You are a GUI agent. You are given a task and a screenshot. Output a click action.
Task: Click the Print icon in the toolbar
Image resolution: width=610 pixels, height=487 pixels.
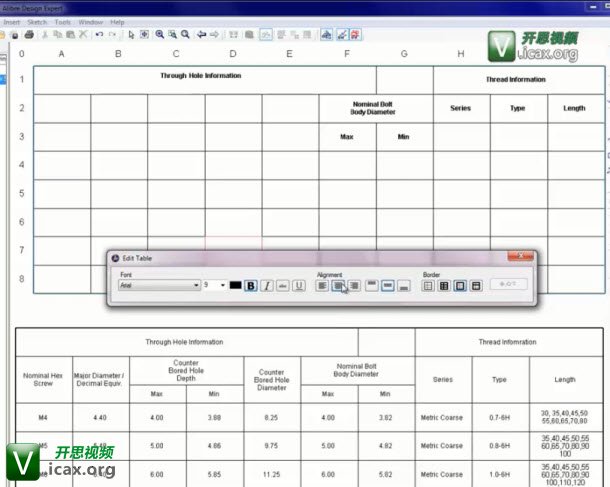pyautogui.click(x=29, y=35)
